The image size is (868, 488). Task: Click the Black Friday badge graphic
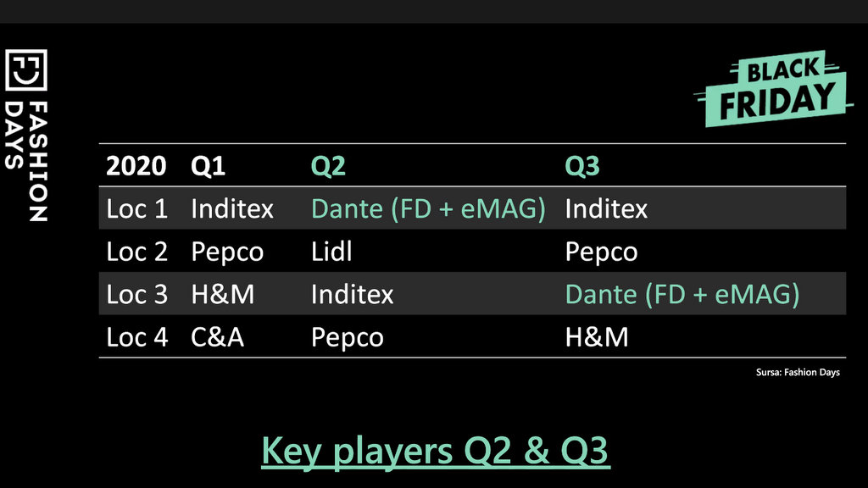[x=773, y=88]
